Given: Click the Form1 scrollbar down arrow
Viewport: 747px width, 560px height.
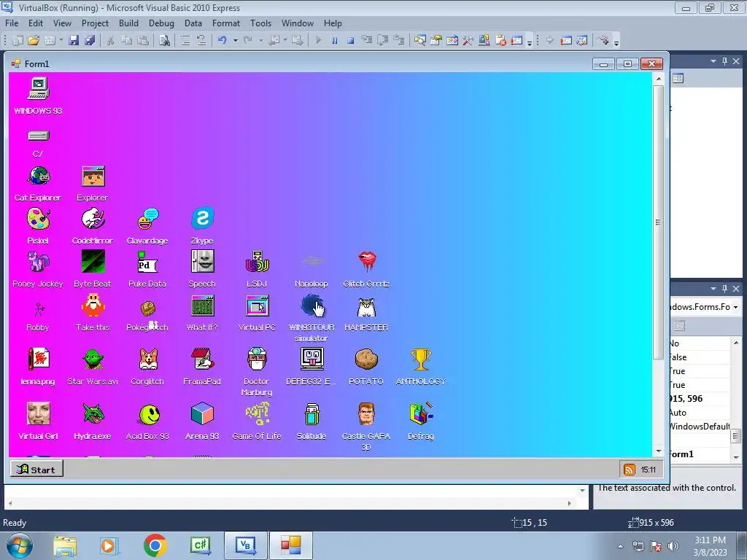Looking at the screenshot, I should tap(659, 451).
